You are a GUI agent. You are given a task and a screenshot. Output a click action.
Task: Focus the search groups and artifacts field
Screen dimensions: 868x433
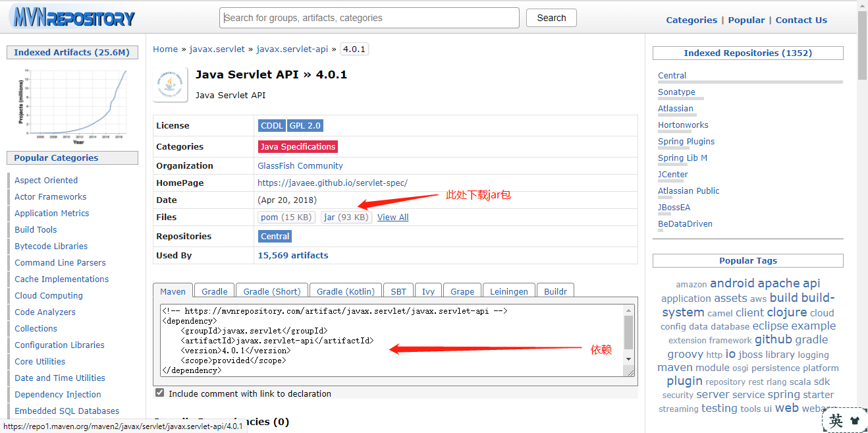click(x=369, y=18)
